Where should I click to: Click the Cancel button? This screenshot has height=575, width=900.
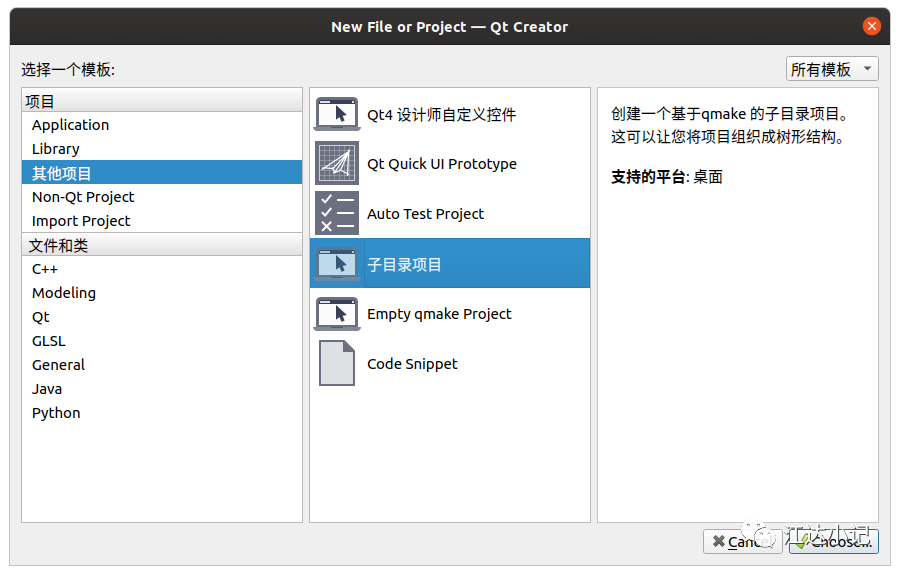pyautogui.click(x=742, y=541)
